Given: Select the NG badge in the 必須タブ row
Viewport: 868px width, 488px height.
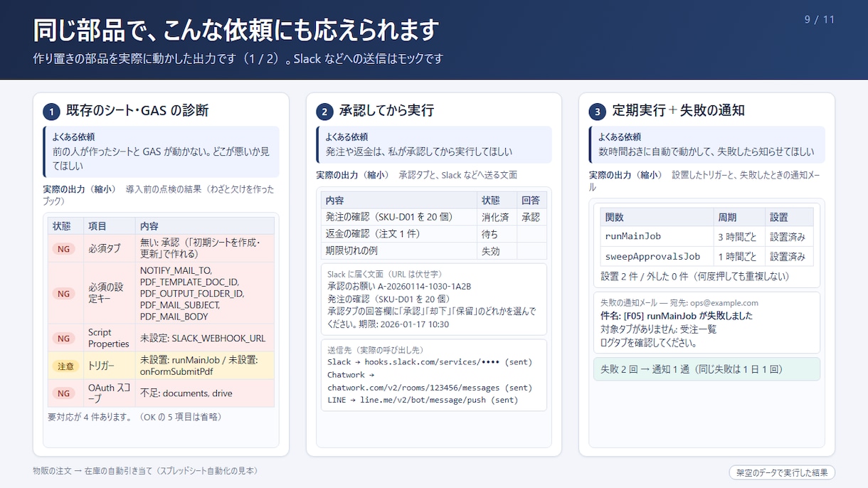Looking at the screenshot, I should 64,249.
